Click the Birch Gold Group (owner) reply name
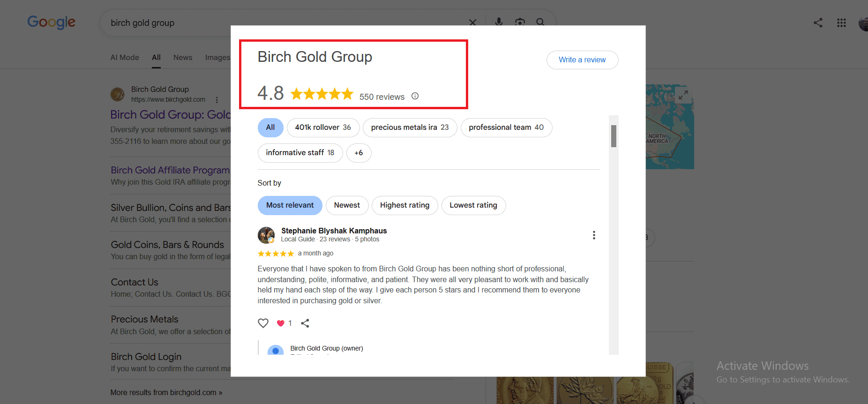 327,348
